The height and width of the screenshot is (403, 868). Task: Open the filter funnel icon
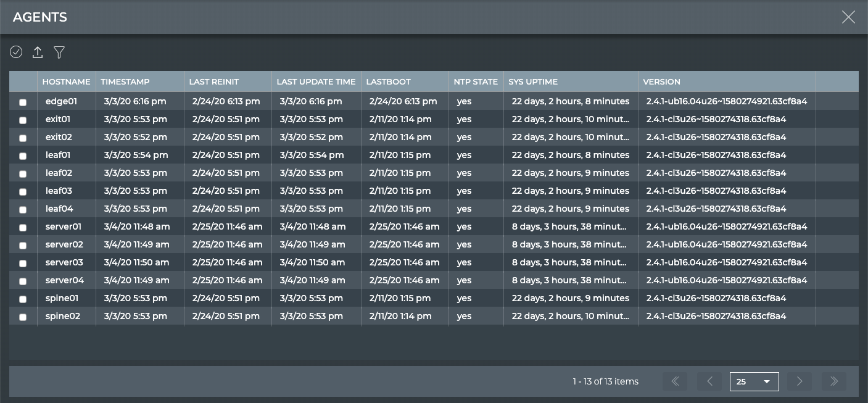[59, 52]
